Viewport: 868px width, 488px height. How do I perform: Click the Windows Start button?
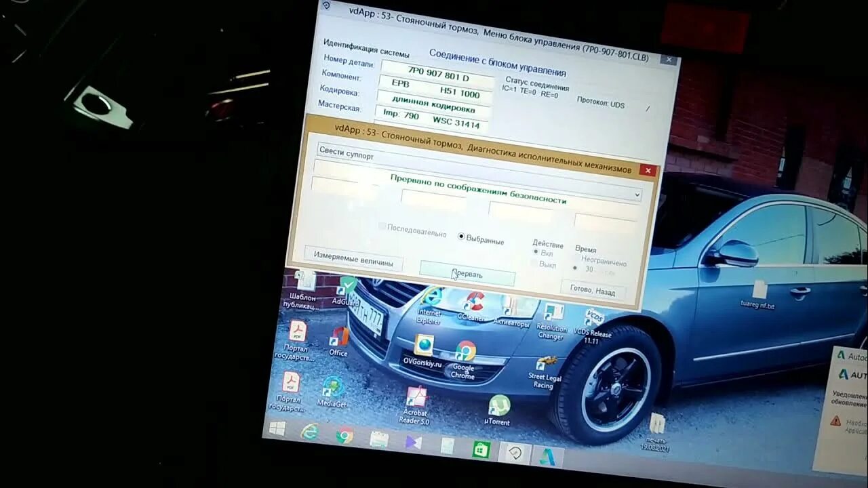(277, 428)
